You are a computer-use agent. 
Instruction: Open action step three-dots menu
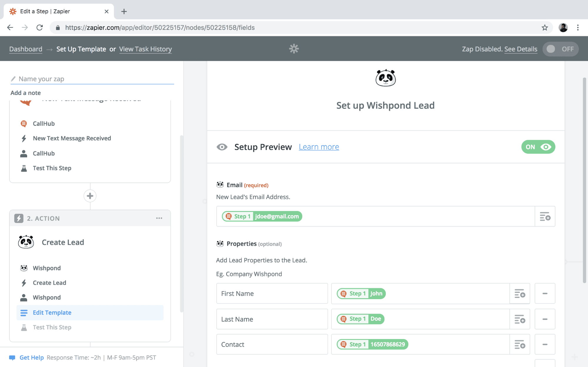(159, 218)
